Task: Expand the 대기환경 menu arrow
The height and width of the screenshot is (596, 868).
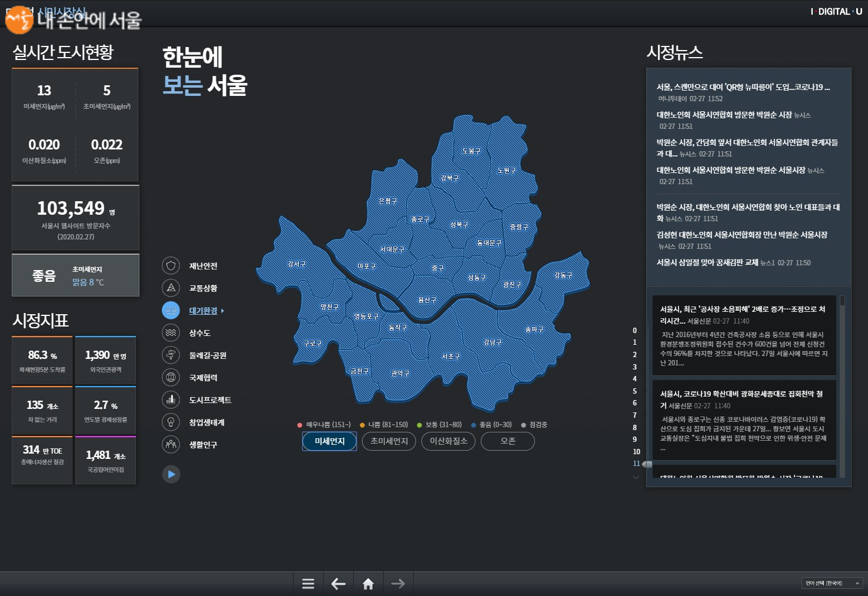Action: click(x=222, y=311)
